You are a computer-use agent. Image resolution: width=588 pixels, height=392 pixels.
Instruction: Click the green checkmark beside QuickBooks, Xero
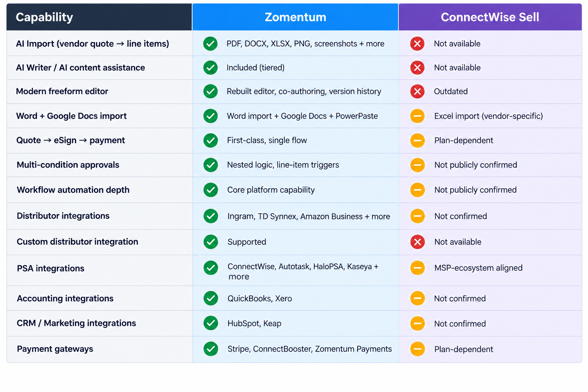211,298
